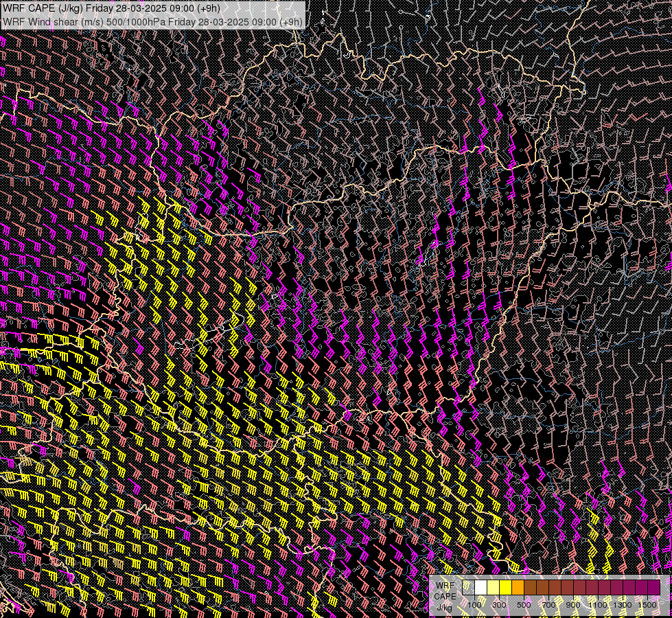
Task: Click the legend tick label 1100
Action: pyautogui.click(x=597, y=605)
